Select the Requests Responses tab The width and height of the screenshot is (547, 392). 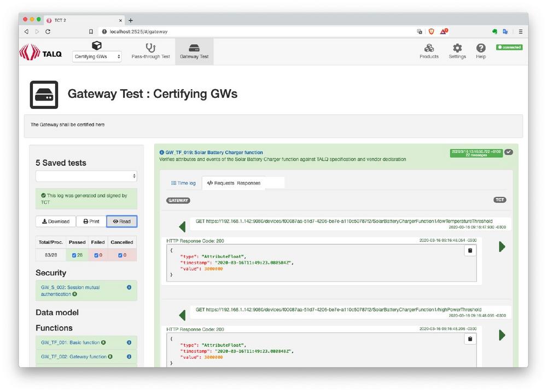point(234,183)
